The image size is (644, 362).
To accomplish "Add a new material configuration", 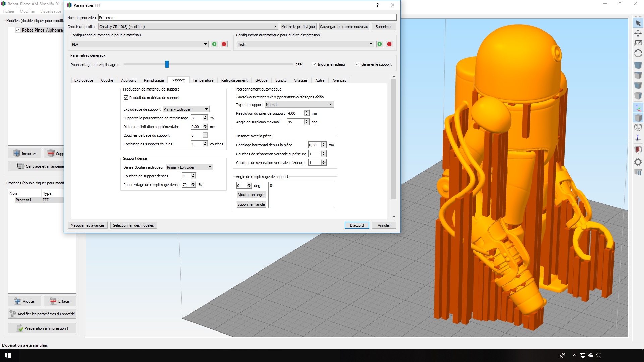I will pos(214,44).
